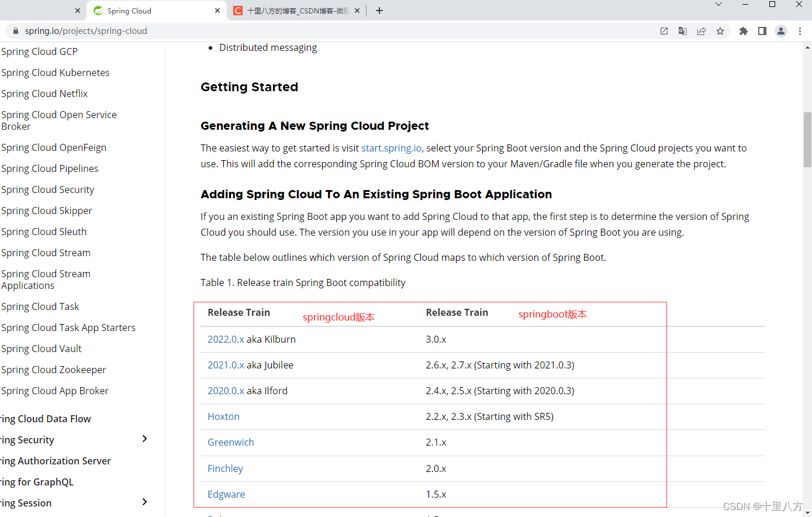Click 'Table 1. Release train' caption
812x517 pixels.
[303, 282]
